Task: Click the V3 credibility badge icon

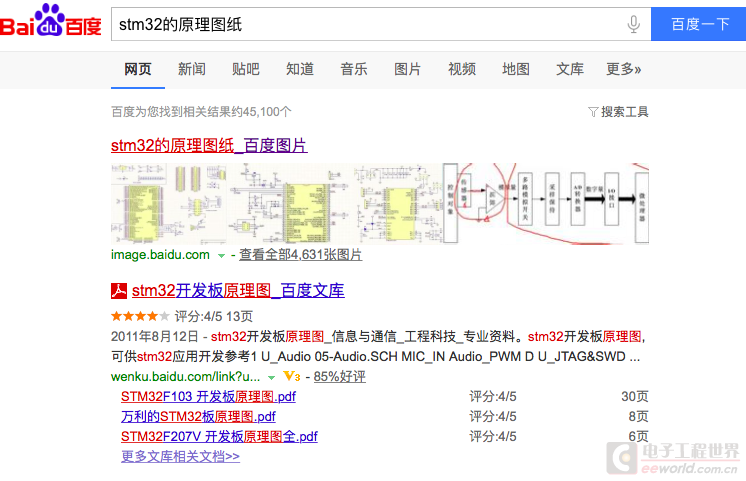Action: pos(292,376)
